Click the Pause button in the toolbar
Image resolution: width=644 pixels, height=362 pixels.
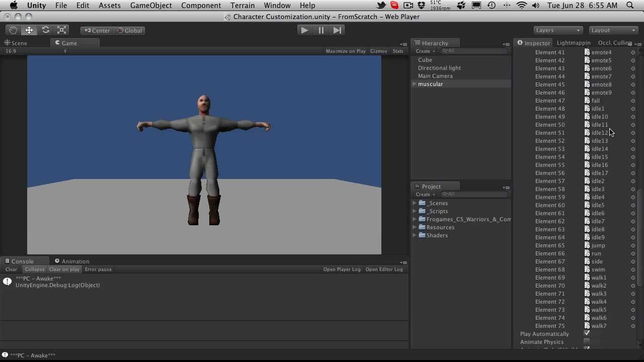click(x=321, y=30)
